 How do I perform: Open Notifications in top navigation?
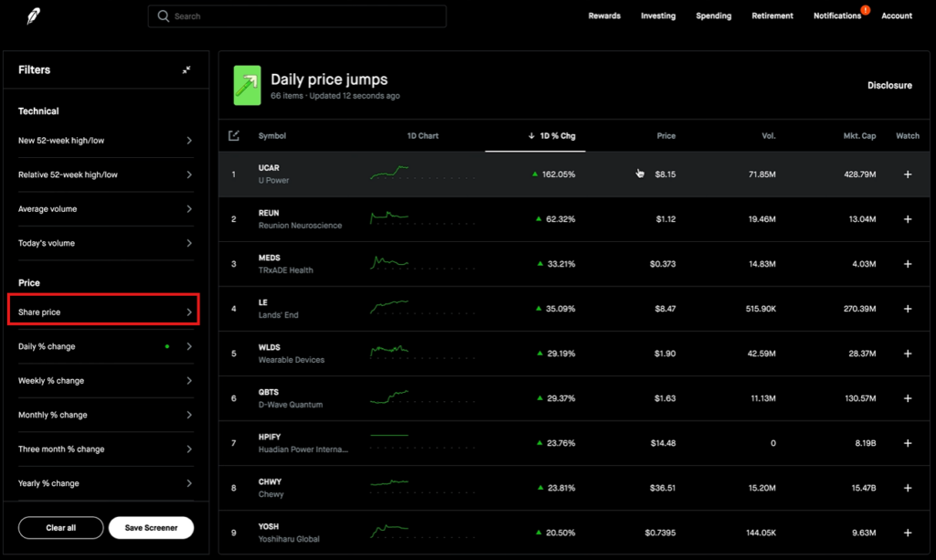[837, 16]
